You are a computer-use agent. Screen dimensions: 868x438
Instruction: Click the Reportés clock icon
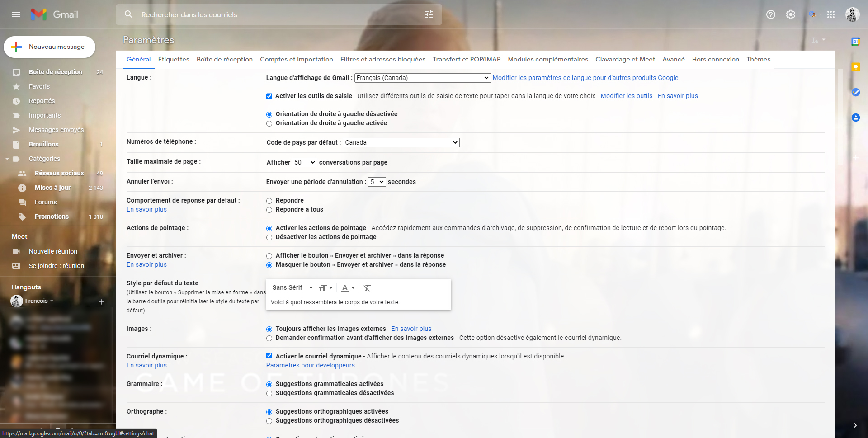[x=16, y=101]
